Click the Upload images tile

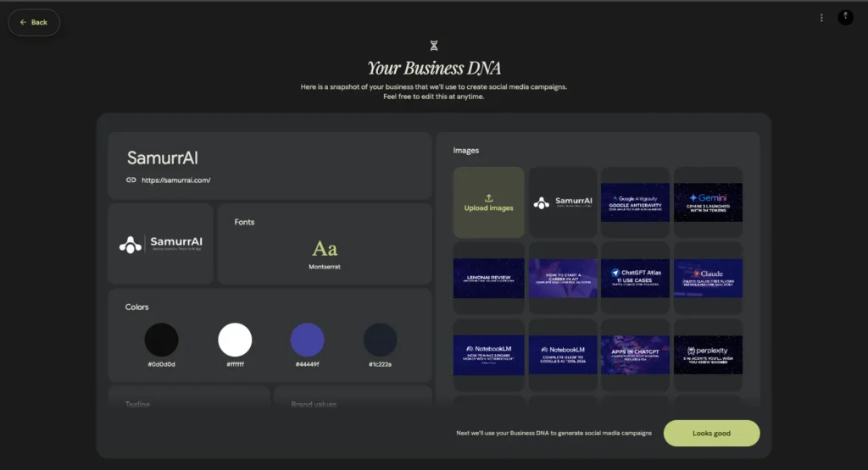[x=489, y=202]
